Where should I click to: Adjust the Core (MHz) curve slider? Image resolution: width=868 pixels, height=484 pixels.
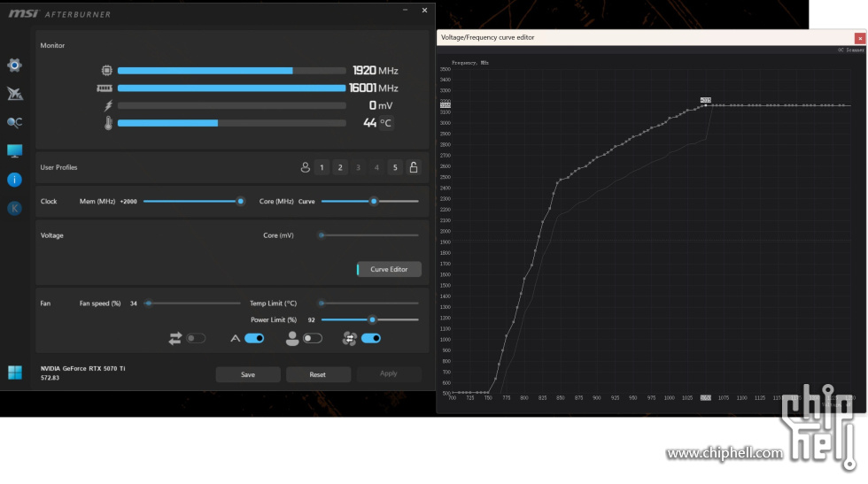point(370,202)
